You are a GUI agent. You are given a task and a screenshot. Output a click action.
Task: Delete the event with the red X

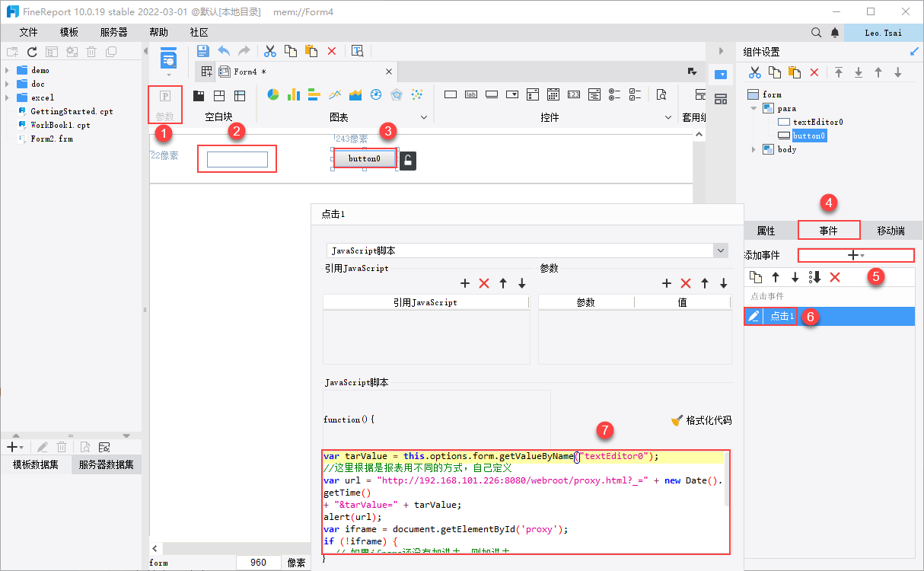tap(834, 277)
